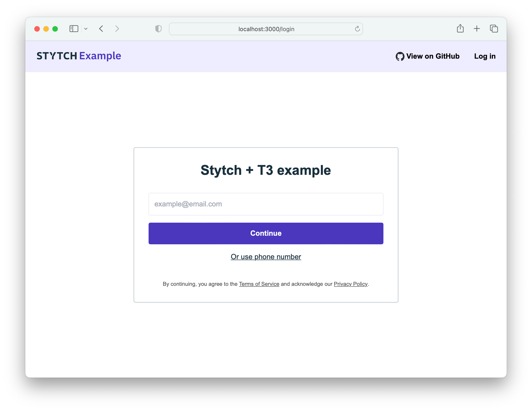Focus the example@email.com input field
532x411 pixels.
(266, 204)
